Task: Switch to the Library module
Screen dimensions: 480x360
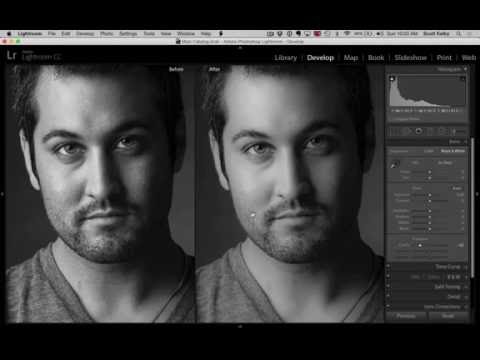Action: pyautogui.click(x=286, y=58)
